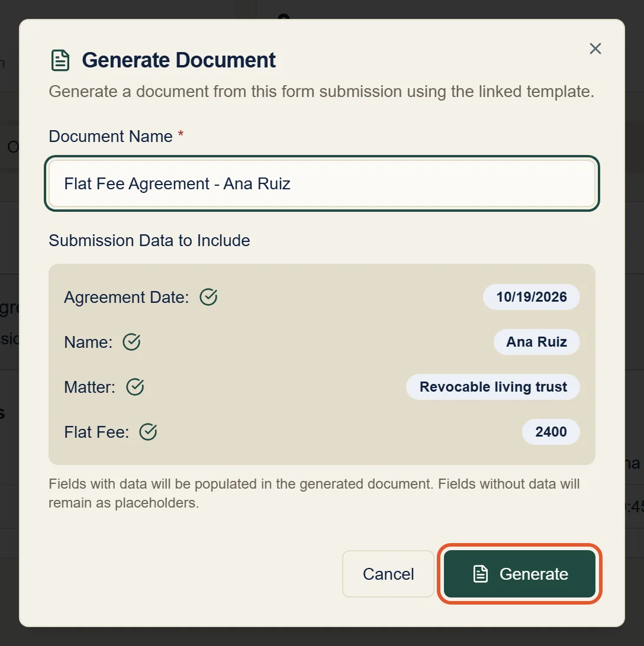The height and width of the screenshot is (646, 644).
Task: Click the checkmark icon next to Name
Action: pyautogui.click(x=132, y=342)
